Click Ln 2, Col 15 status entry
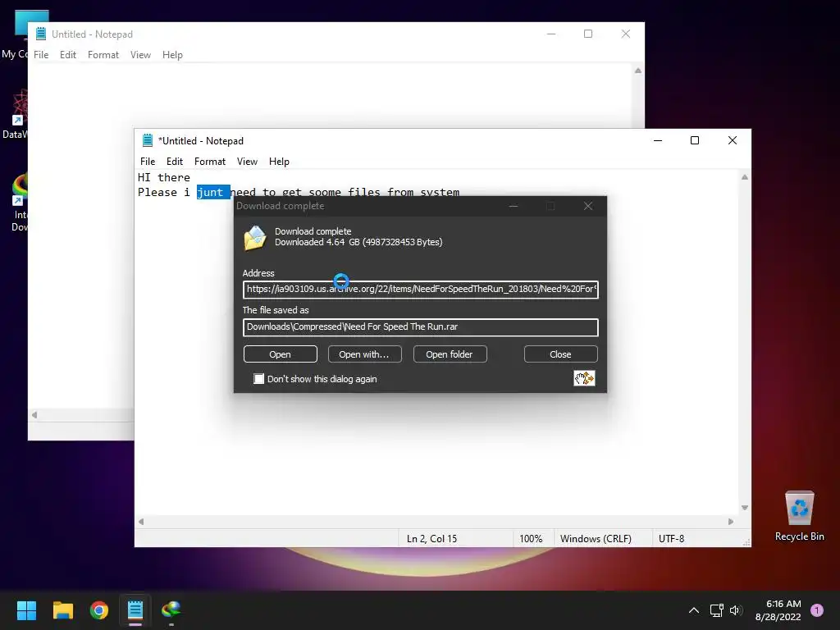This screenshot has height=630, width=840. pyautogui.click(x=431, y=538)
